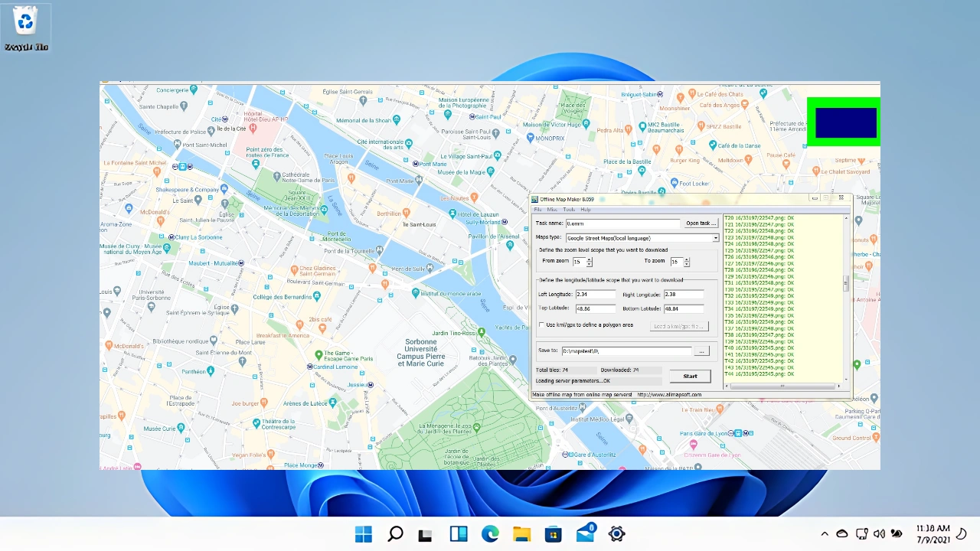Click the Top Latitude field
The width and height of the screenshot is (980, 551).
pyautogui.click(x=595, y=308)
